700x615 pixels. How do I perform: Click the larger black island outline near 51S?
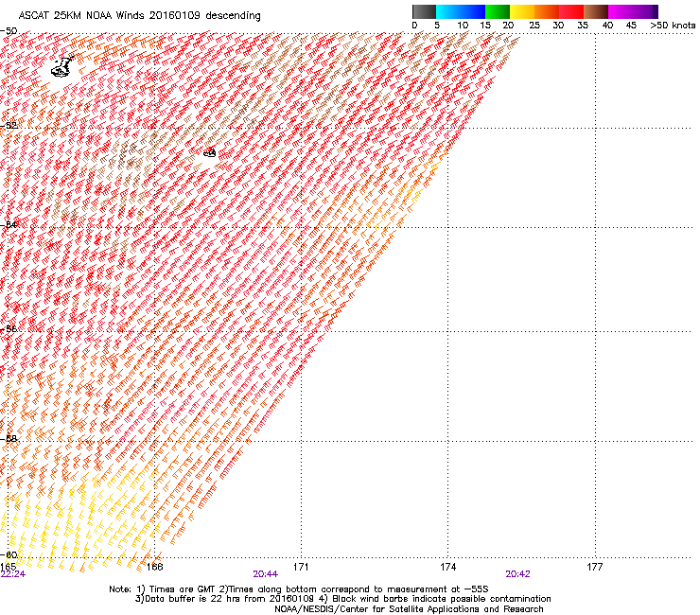tap(62, 67)
